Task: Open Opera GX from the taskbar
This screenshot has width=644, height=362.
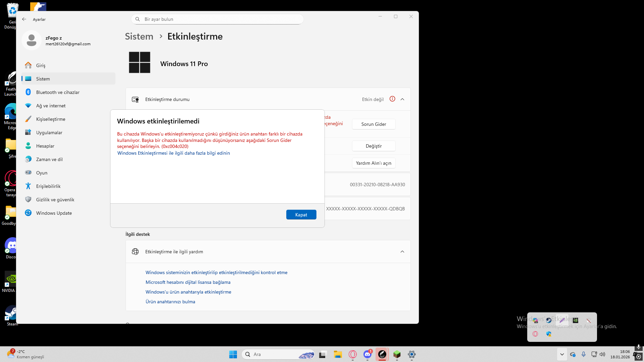Action: click(x=352, y=354)
